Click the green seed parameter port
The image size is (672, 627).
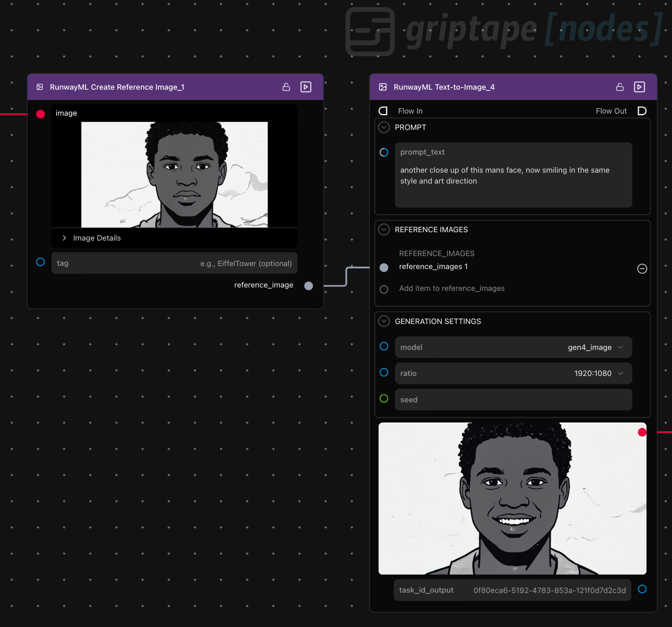tap(384, 399)
